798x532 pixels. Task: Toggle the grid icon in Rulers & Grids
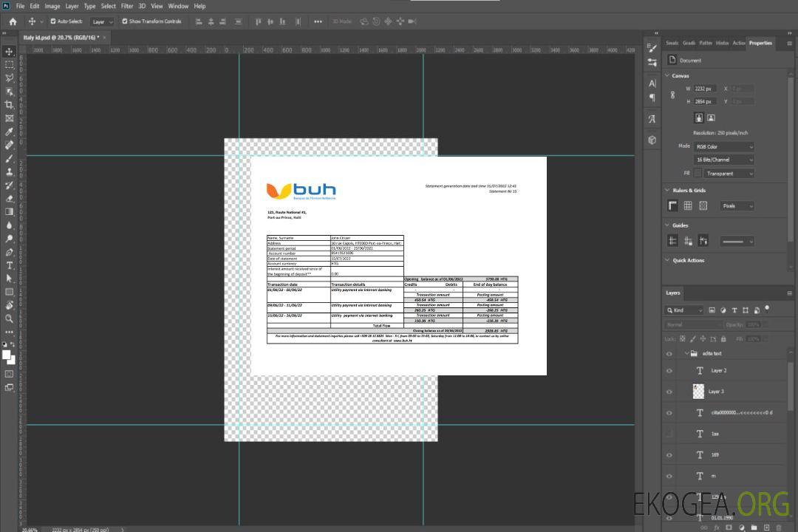(x=688, y=206)
